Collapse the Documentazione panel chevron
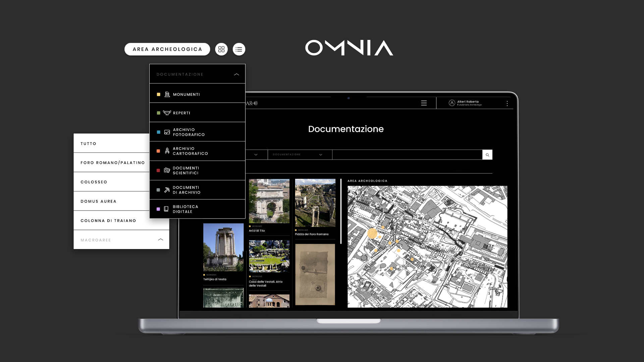This screenshot has width=644, height=362. 236,74
